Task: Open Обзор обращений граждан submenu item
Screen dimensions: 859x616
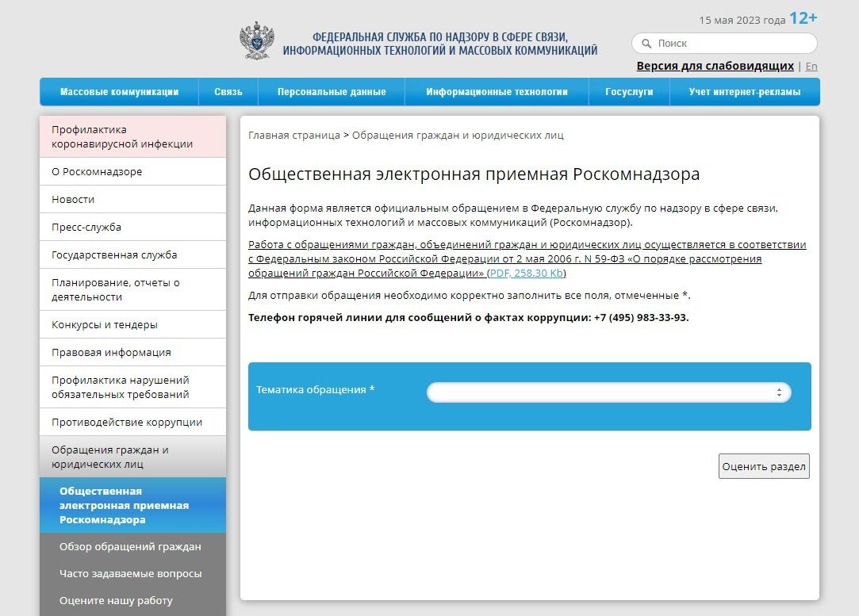Action: [x=132, y=546]
